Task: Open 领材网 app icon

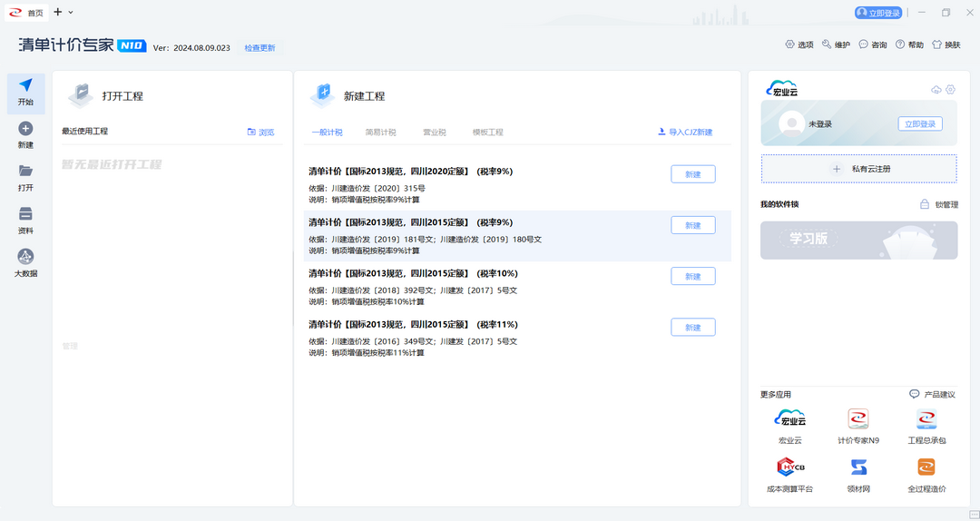Action: [x=858, y=467]
